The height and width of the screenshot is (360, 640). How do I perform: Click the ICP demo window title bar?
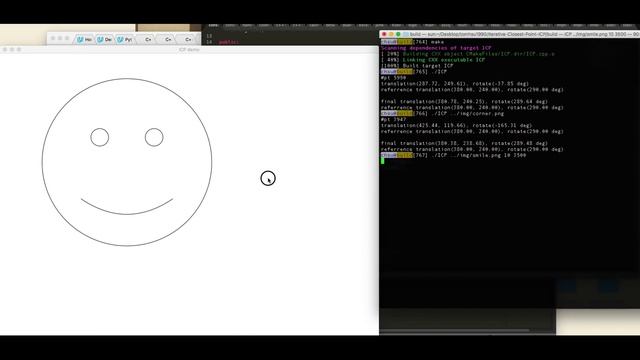coord(189,49)
